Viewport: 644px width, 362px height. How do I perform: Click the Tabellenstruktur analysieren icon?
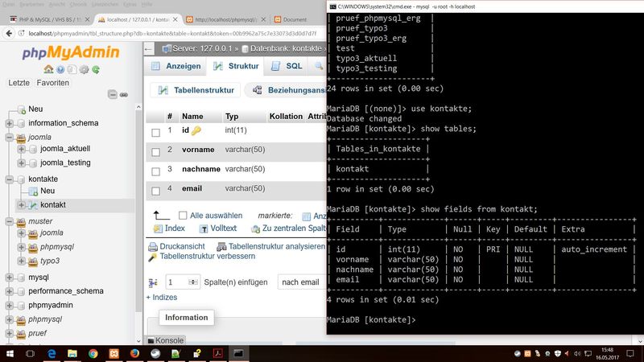tap(221, 246)
